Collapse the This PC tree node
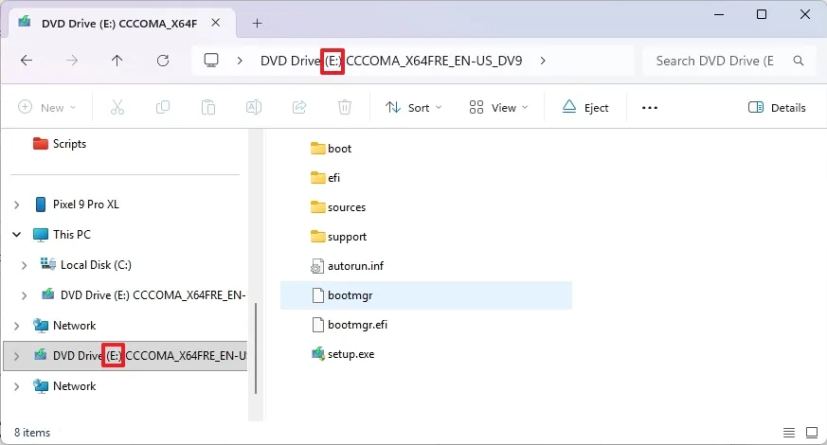 pos(16,235)
